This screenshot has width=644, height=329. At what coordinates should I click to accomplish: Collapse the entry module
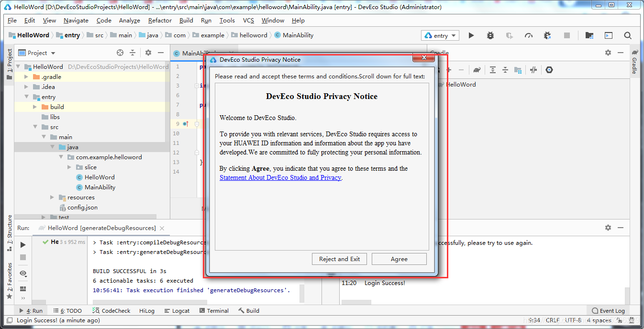[x=27, y=97]
